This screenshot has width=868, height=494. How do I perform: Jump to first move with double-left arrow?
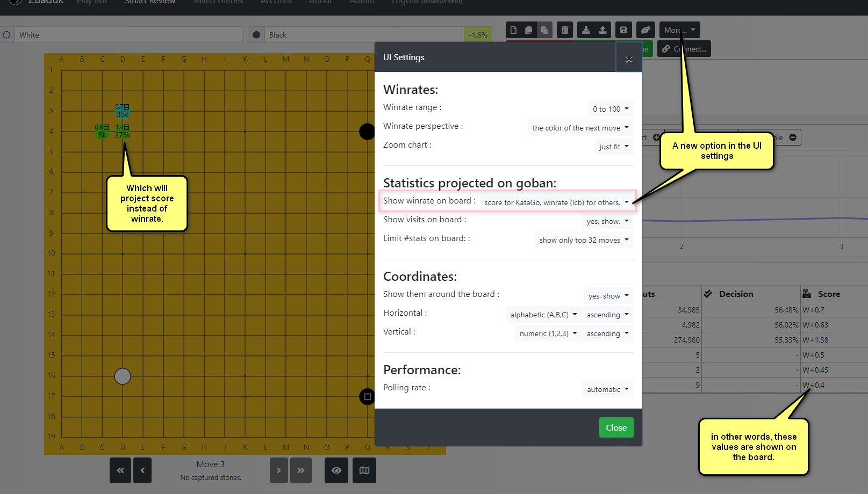click(x=120, y=470)
